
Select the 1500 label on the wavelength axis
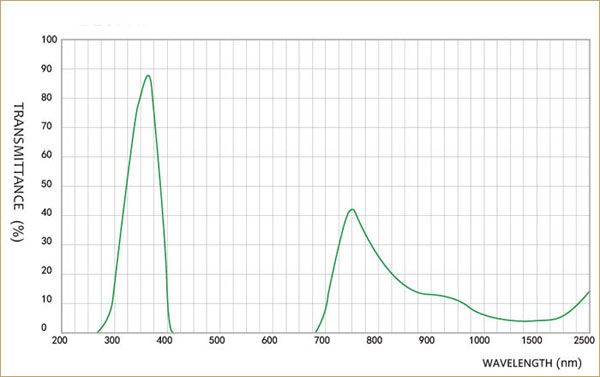point(532,340)
